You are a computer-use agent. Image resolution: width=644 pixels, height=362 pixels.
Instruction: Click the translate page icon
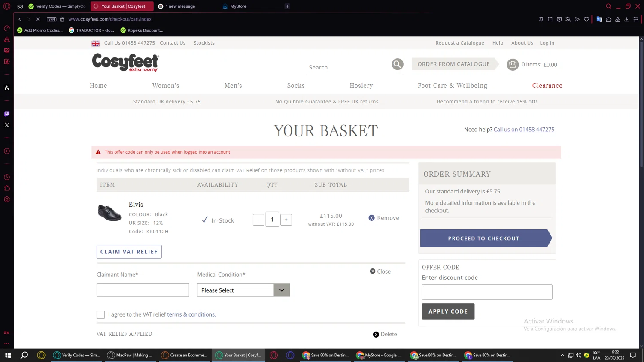[x=568, y=19]
